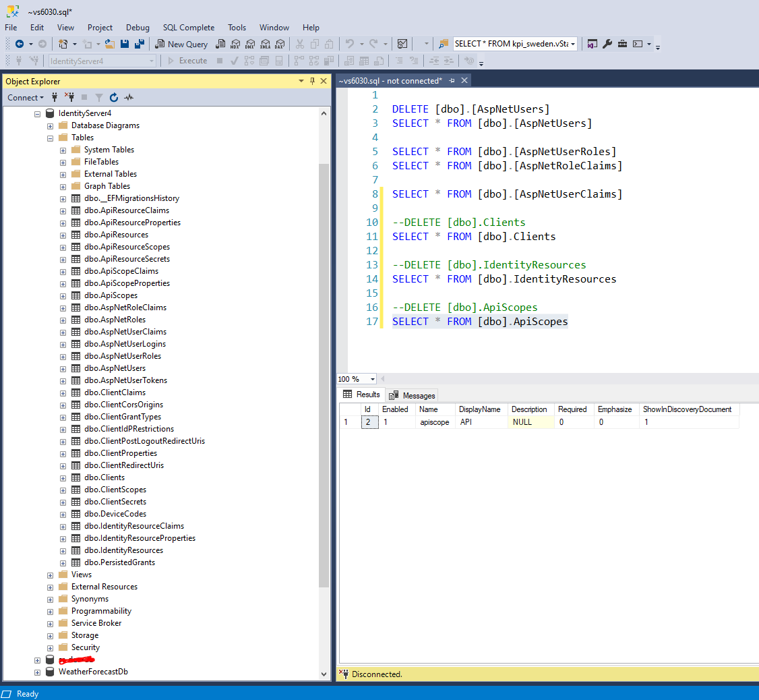The image size is (759, 700).
Task: Expand the dbo.Clients table node
Action: tap(63, 477)
